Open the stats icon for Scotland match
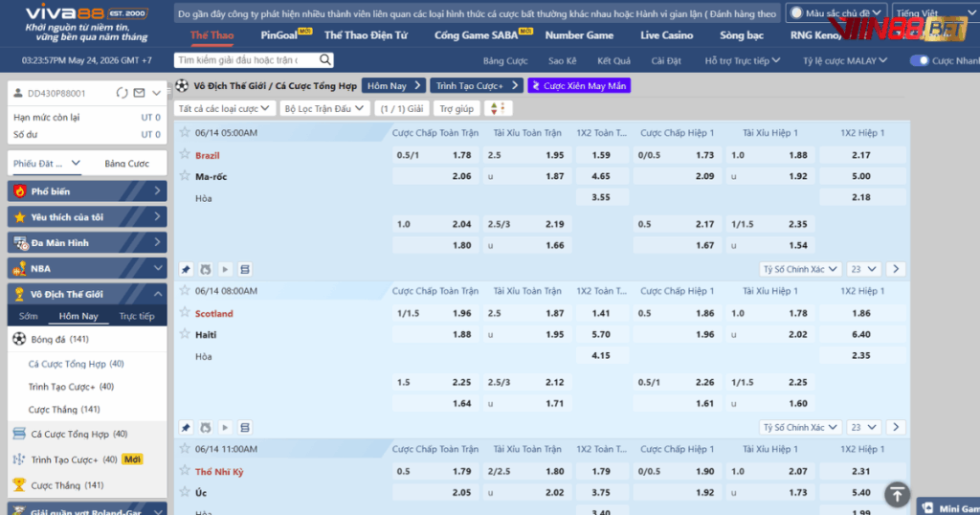This screenshot has height=515, width=980. 206,428
